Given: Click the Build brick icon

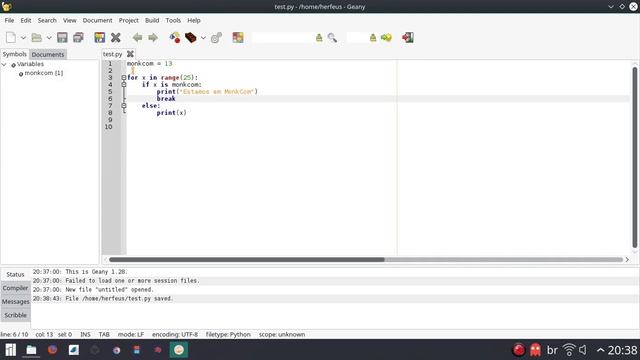Looking at the screenshot, I should (x=191, y=38).
